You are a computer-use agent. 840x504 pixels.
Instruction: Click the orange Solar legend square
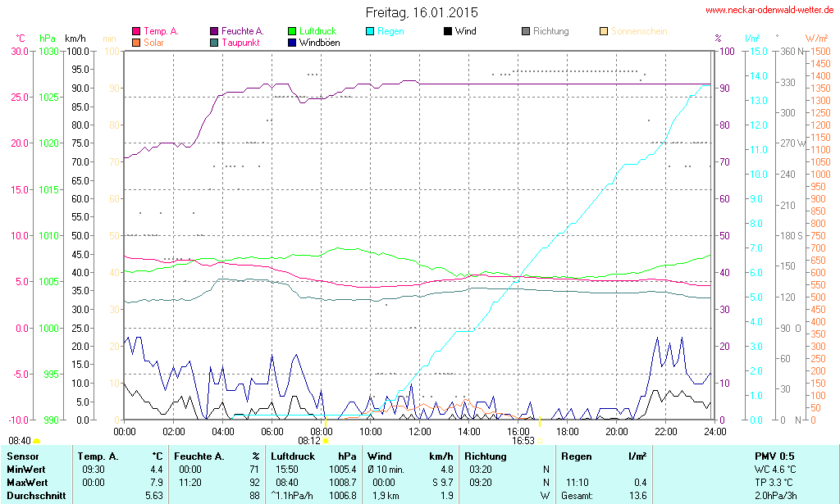136,42
